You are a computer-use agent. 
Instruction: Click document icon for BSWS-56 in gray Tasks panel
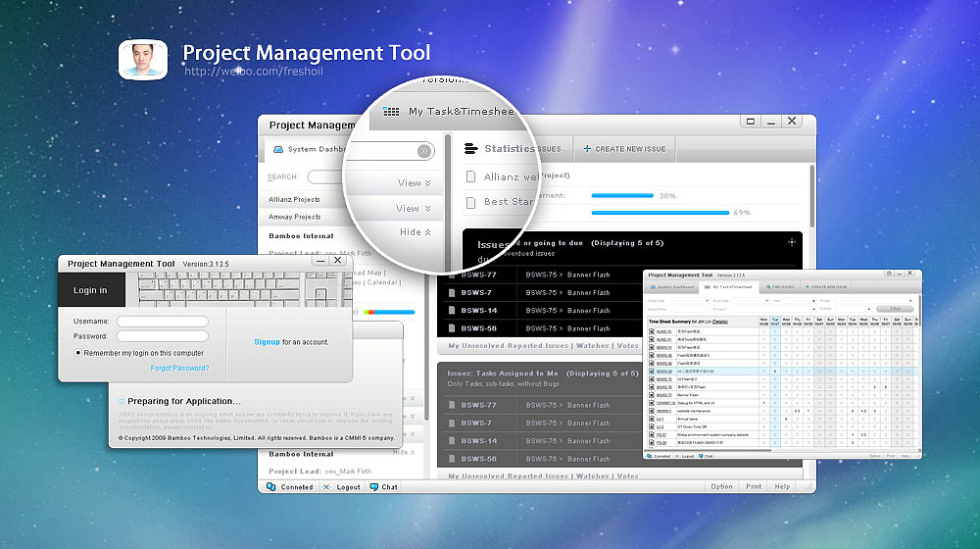(451, 459)
